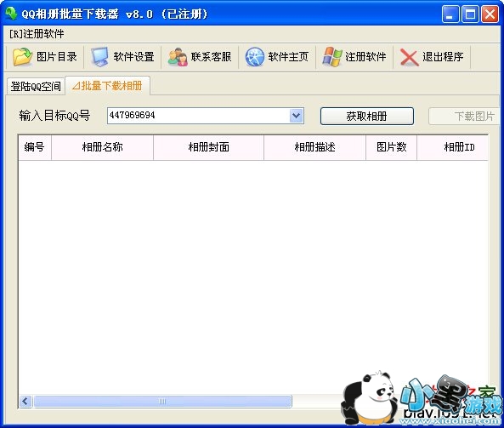Click the 联系客服 people icon

click(x=178, y=57)
